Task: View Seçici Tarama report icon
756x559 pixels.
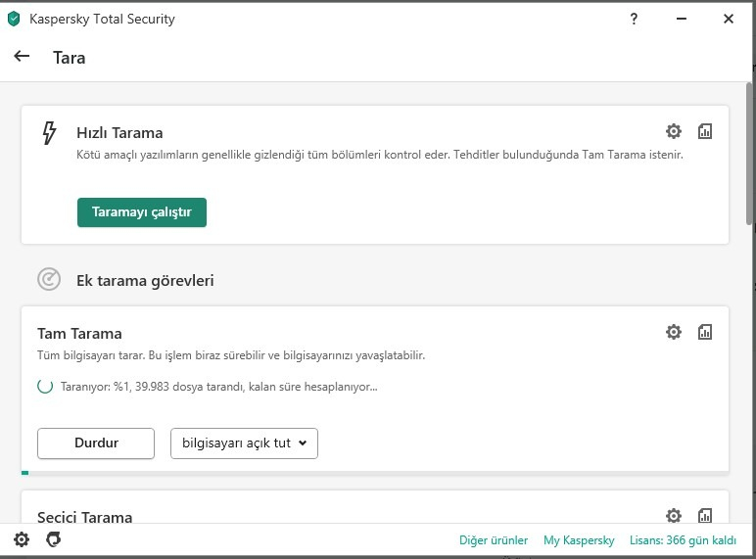Action: (705, 516)
